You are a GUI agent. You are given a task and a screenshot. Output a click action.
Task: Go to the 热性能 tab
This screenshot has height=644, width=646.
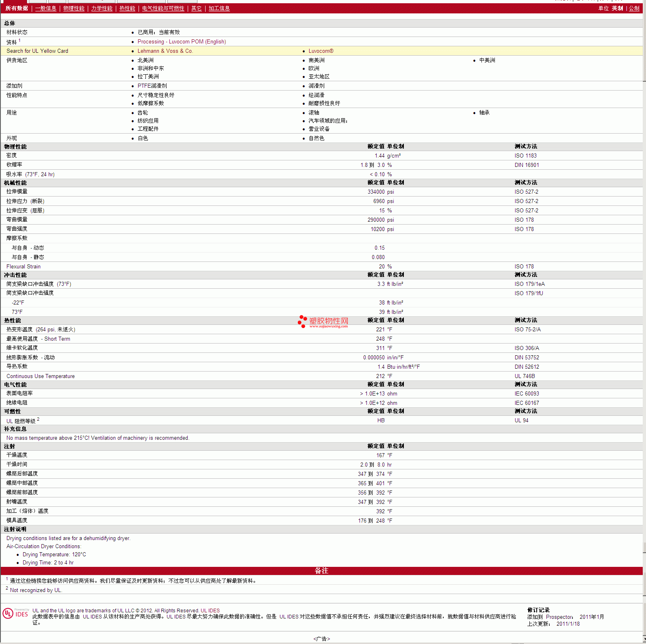tap(127, 9)
